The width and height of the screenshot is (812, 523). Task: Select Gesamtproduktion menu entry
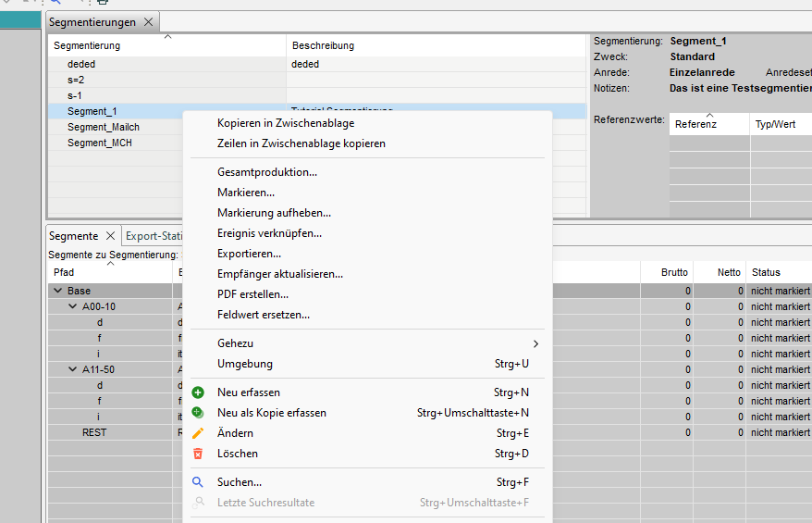point(267,172)
